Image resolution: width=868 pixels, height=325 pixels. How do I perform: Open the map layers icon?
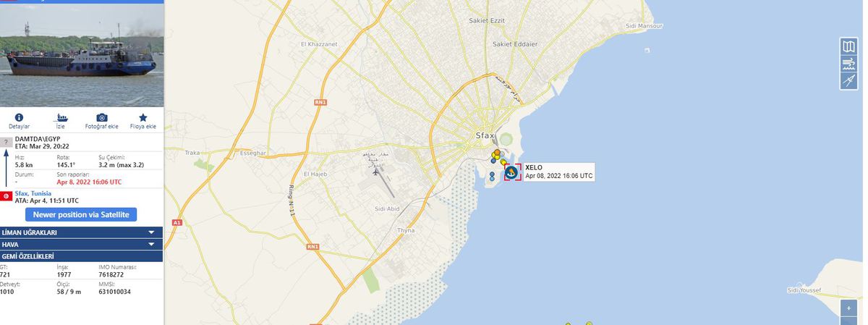coord(848,46)
